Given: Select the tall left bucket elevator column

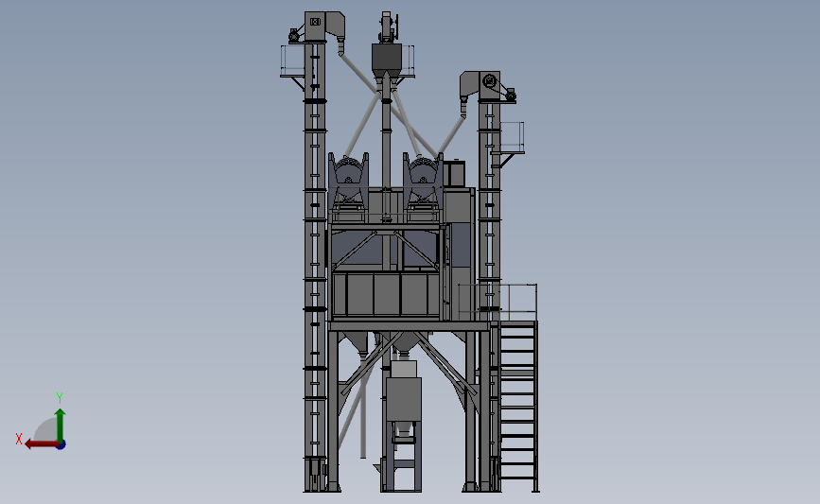Looking at the screenshot, I should [315, 267].
